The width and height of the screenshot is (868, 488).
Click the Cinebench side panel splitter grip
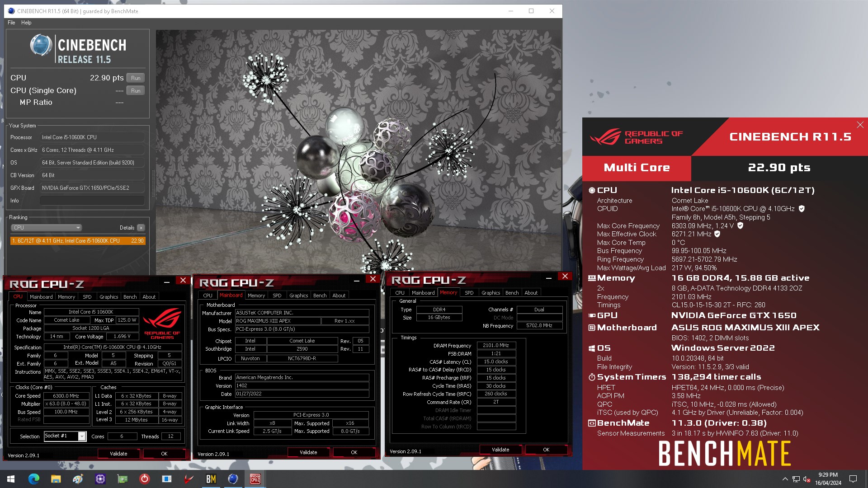(153, 183)
